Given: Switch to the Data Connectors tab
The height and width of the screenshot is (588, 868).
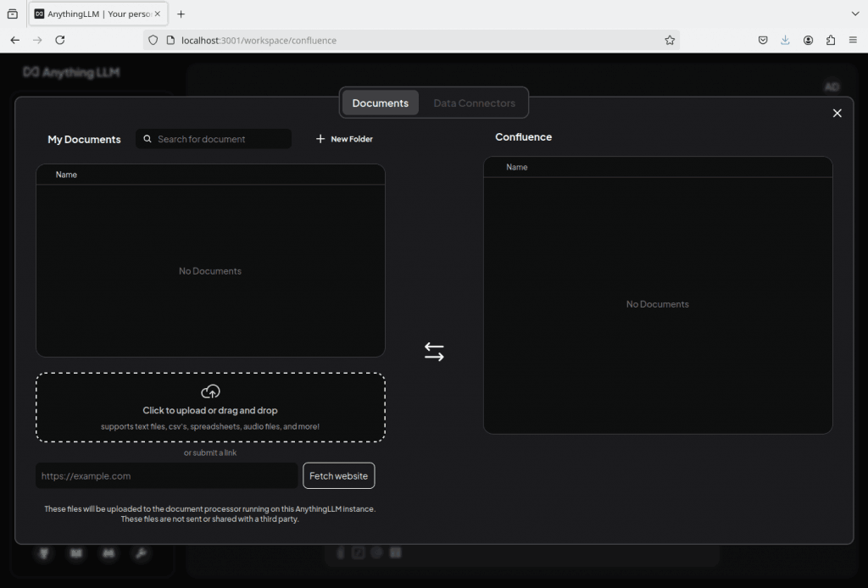Looking at the screenshot, I should click(475, 103).
